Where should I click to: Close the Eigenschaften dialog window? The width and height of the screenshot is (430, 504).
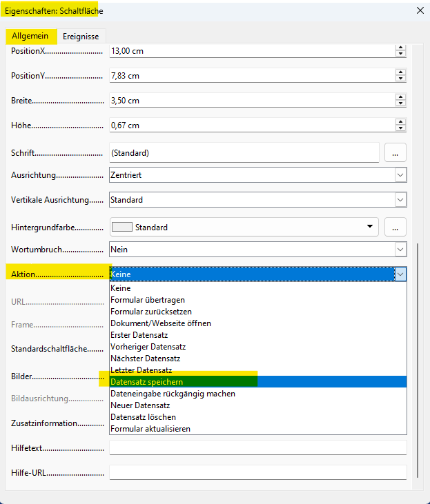[x=419, y=10]
